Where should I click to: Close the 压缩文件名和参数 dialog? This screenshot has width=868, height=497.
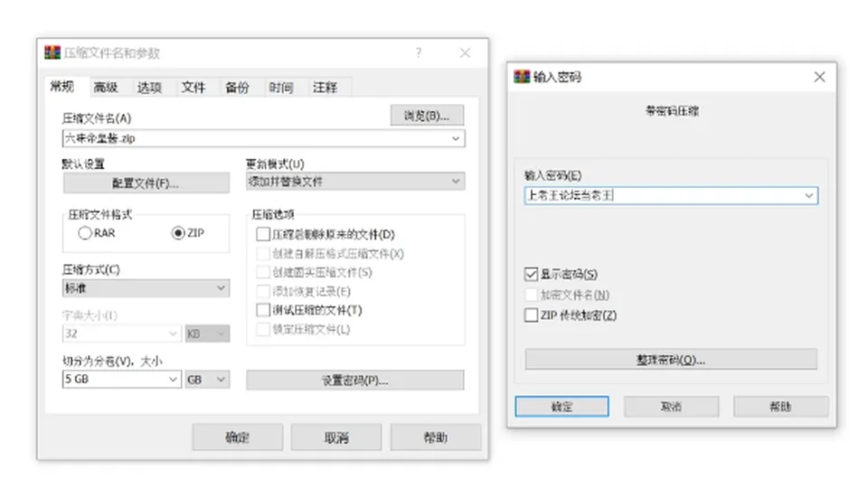coord(465,52)
